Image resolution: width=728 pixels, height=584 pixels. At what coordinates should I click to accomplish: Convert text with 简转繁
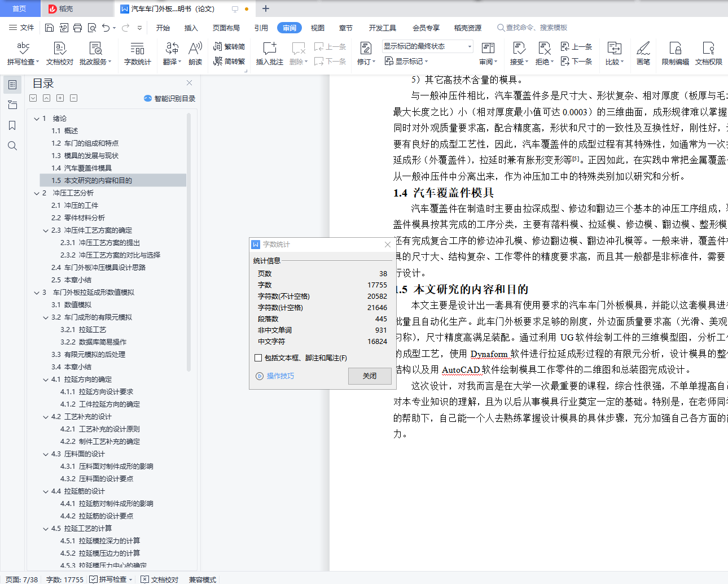(x=229, y=61)
